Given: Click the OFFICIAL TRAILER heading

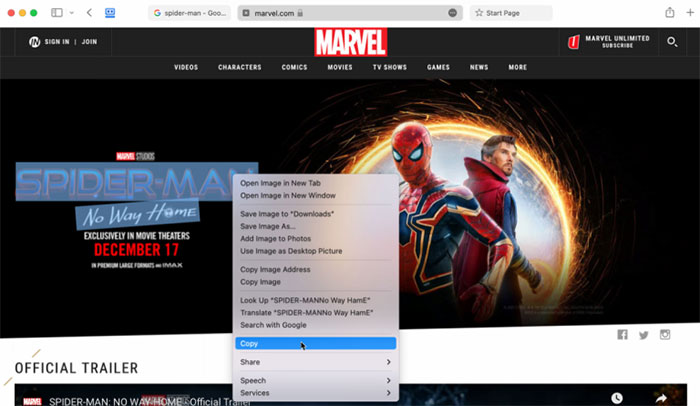Looking at the screenshot, I should [x=76, y=368].
